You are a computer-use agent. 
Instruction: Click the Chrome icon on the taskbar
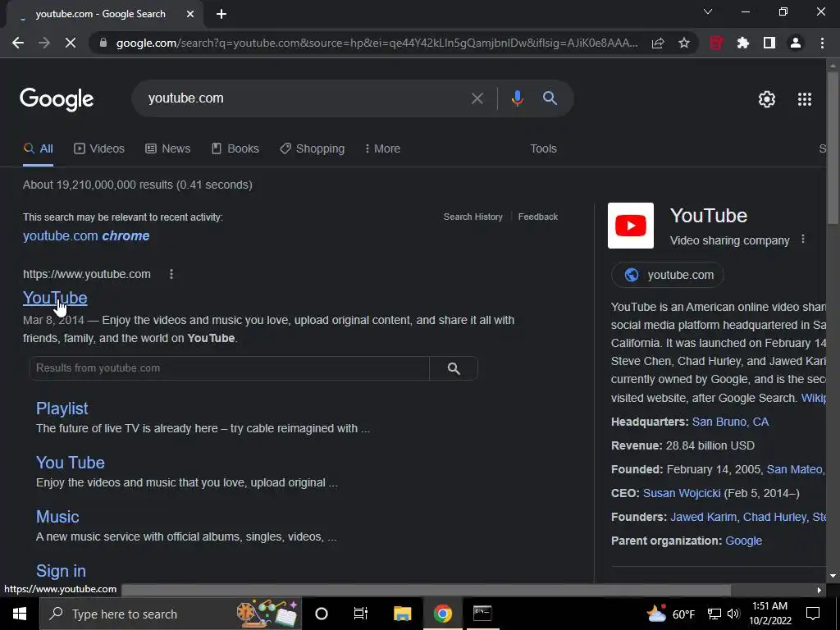pos(442,614)
